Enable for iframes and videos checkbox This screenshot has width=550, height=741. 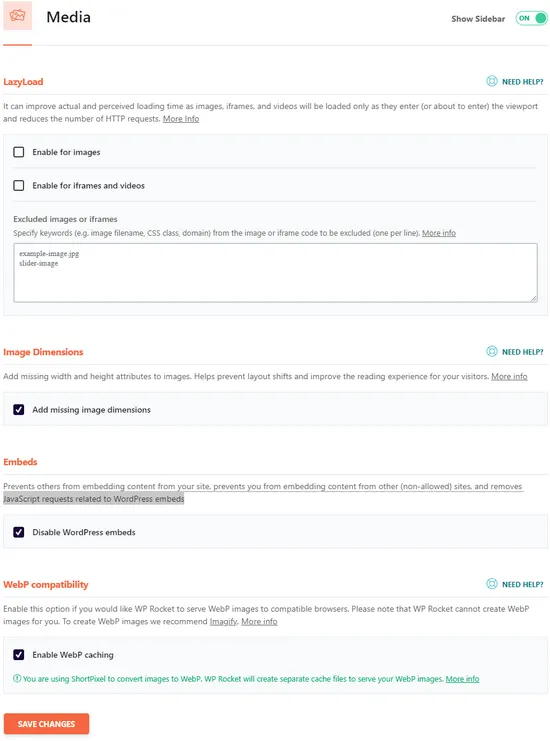point(19,186)
